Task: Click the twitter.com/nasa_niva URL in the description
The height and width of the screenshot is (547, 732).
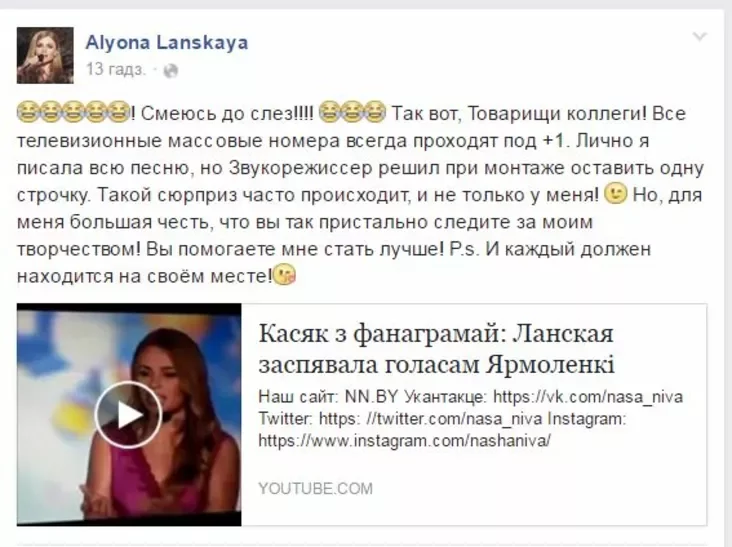Action: pyautogui.click(x=430, y=419)
